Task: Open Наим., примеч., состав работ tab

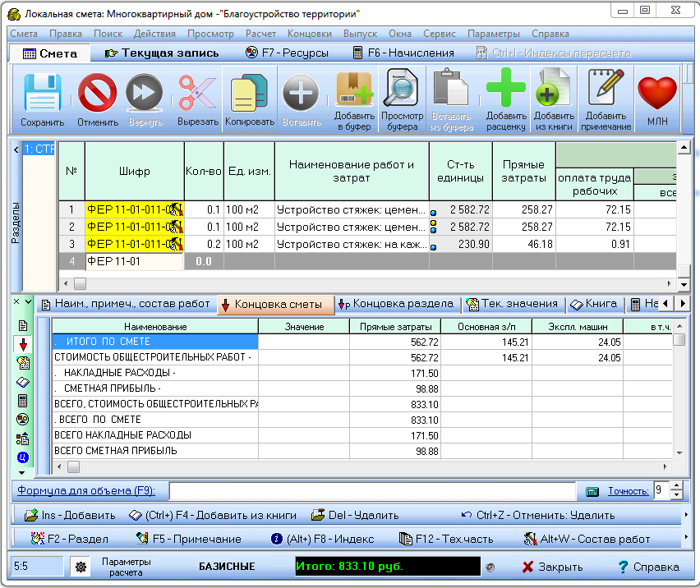Action: (126, 304)
